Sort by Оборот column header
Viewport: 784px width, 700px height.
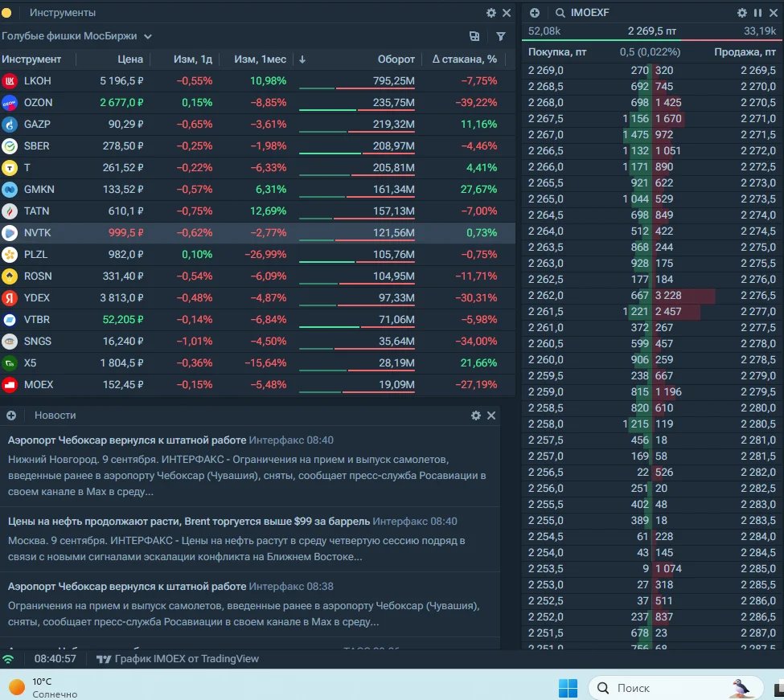pyautogui.click(x=396, y=59)
